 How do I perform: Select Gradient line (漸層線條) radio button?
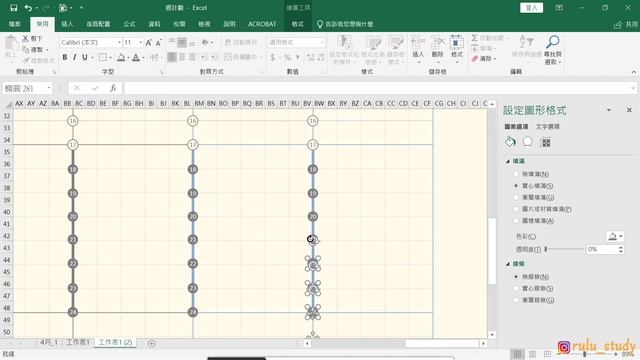[x=516, y=300]
